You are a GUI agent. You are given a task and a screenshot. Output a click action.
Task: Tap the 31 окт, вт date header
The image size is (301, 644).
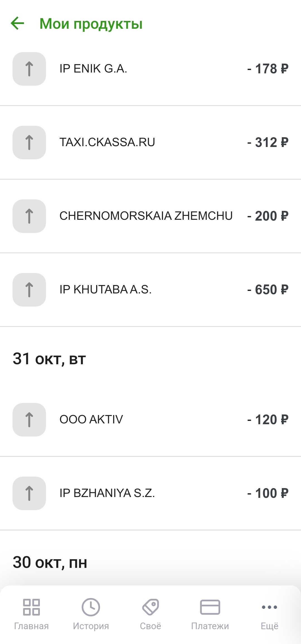pos(49,359)
